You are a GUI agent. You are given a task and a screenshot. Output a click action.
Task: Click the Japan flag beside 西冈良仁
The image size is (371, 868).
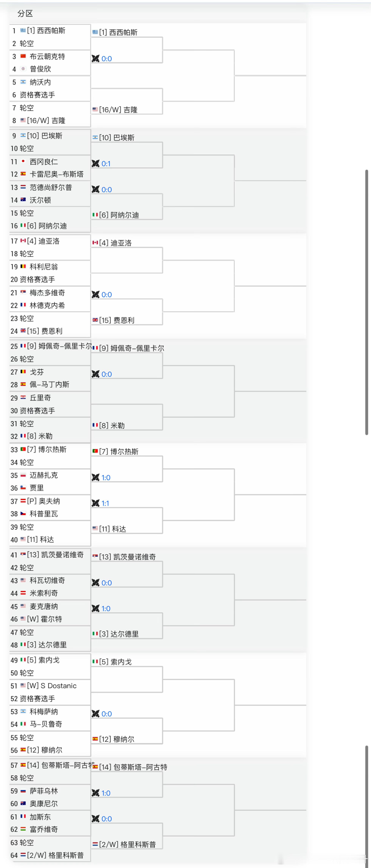23,161
